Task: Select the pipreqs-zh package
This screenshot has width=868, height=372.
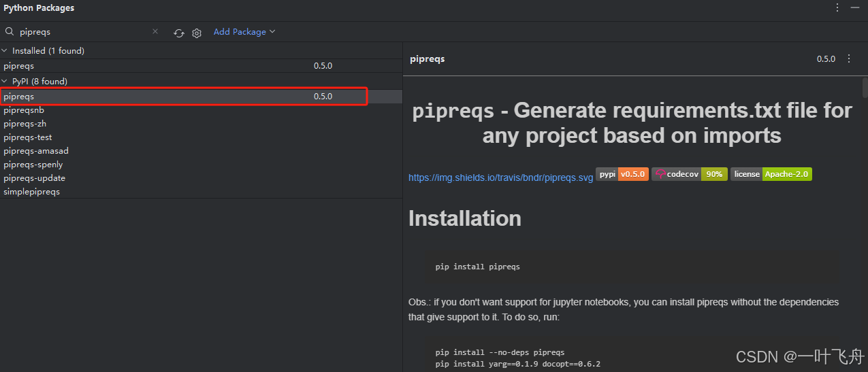Action: 201,124
